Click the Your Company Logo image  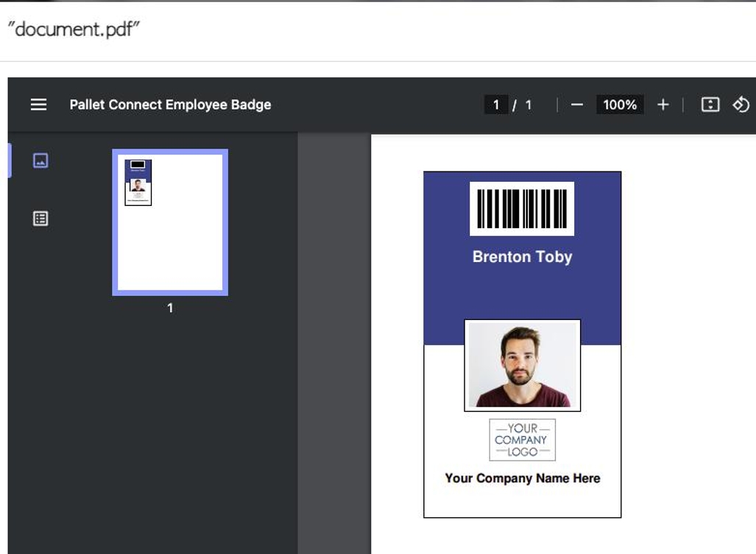tap(522, 440)
